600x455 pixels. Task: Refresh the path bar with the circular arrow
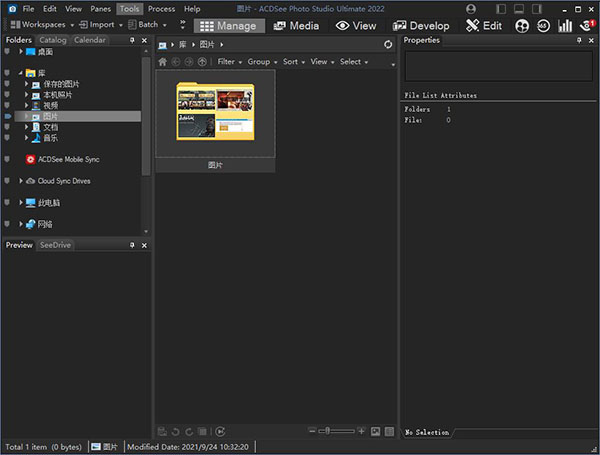[388, 45]
